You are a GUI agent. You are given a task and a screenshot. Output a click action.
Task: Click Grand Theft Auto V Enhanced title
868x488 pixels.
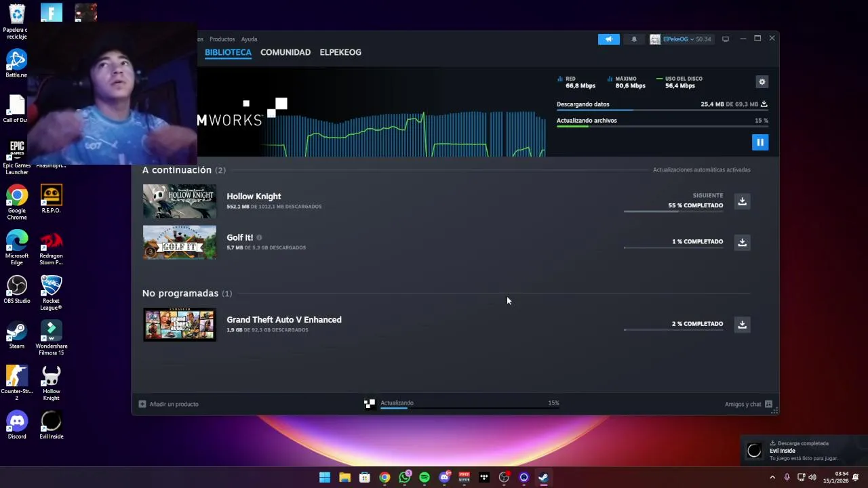(x=284, y=320)
